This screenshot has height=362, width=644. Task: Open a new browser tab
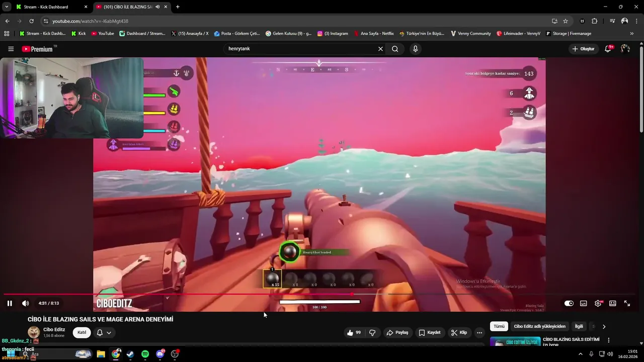click(x=178, y=7)
